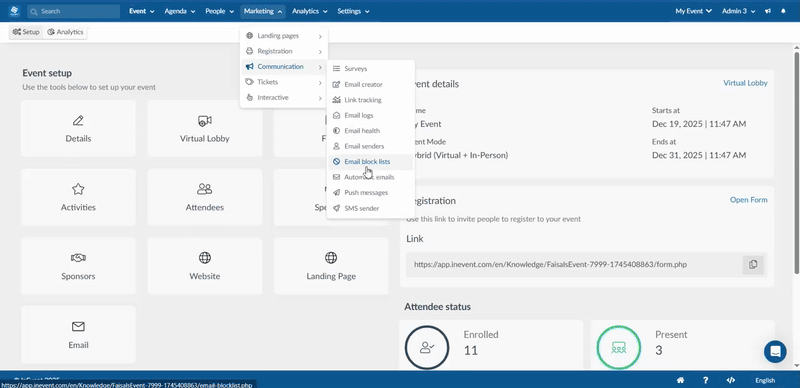Expand the Tickets submenu
The height and width of the screenshot is (388, 800).
click(284, 82)
